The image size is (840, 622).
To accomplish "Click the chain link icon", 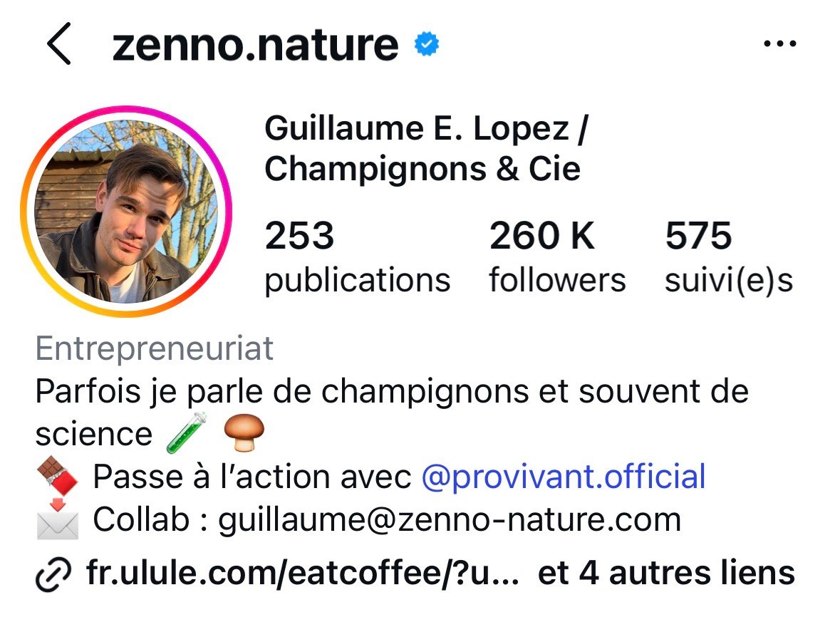I will (x=53, y=575).
